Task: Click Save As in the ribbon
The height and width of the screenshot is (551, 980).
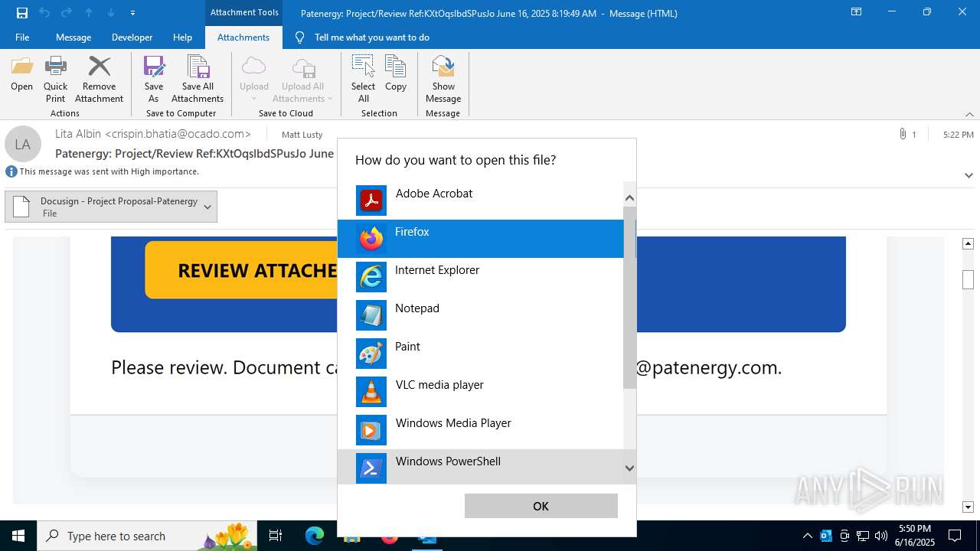Action: pyautogui.click(x=154, y=79)
